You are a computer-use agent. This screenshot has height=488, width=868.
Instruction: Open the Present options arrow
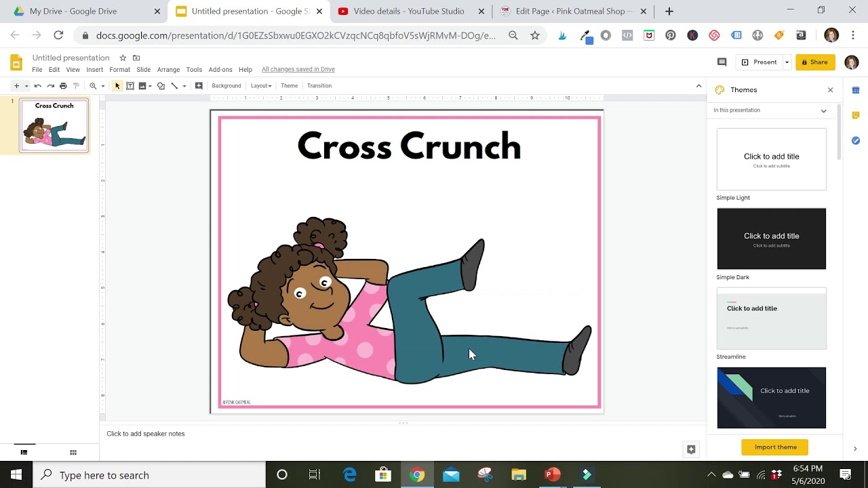[x=785, y=62]
